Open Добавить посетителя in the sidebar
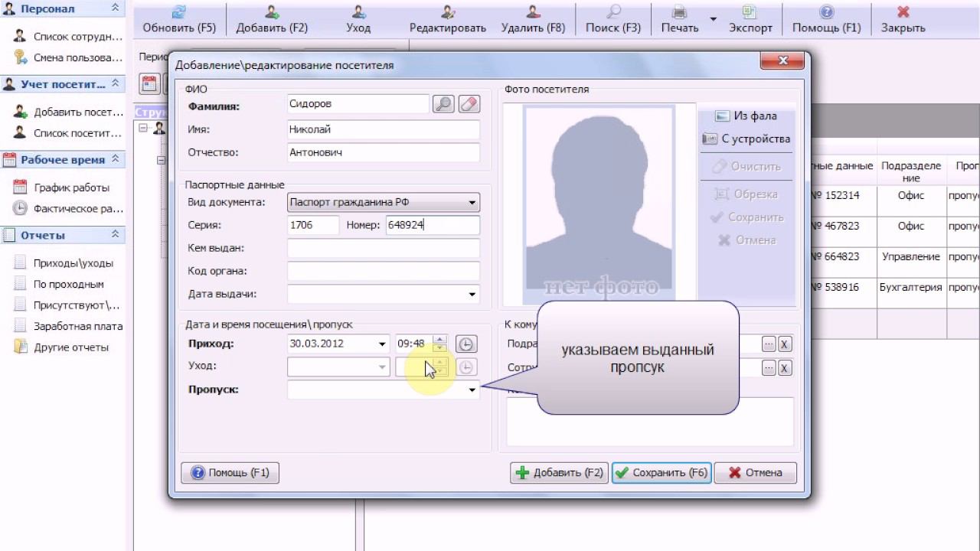 (68, 112)
